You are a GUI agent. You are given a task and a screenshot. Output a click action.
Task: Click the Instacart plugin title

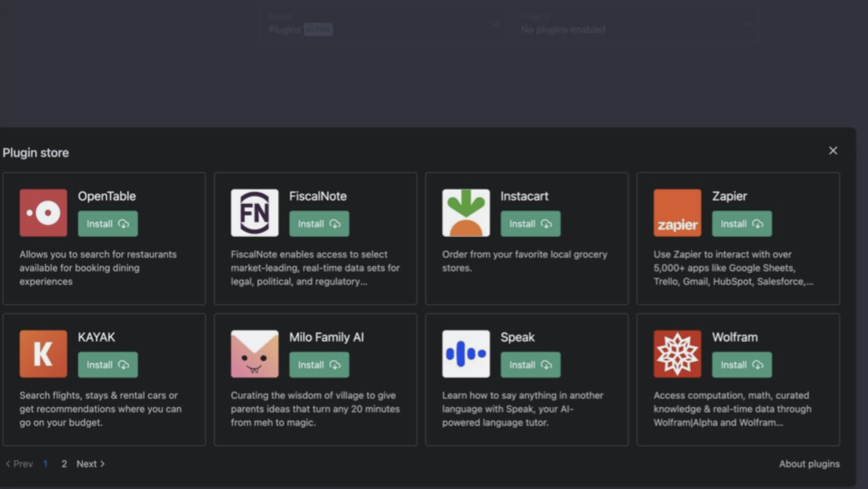[x=524, y=196]
